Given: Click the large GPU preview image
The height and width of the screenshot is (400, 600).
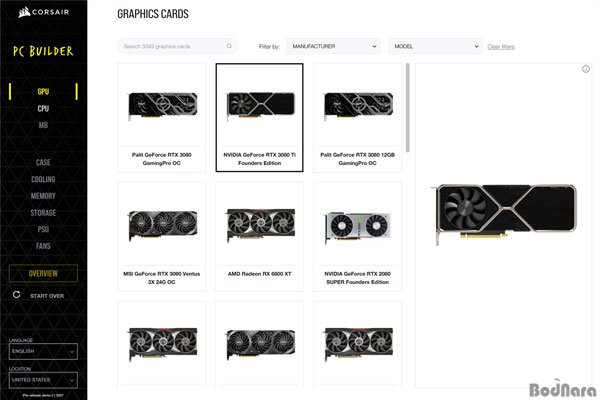Looking at the screenshot, I should coord(504,214).
